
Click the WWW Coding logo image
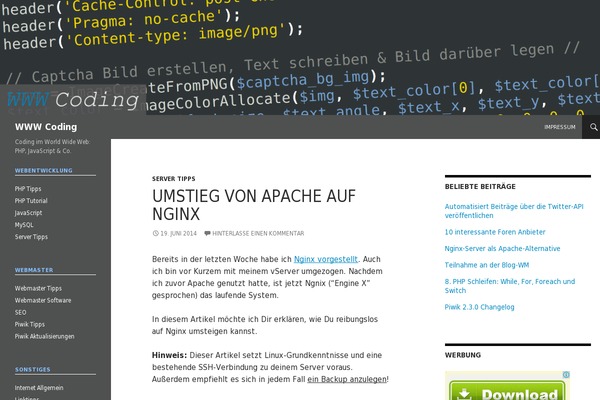pos(73,100)
